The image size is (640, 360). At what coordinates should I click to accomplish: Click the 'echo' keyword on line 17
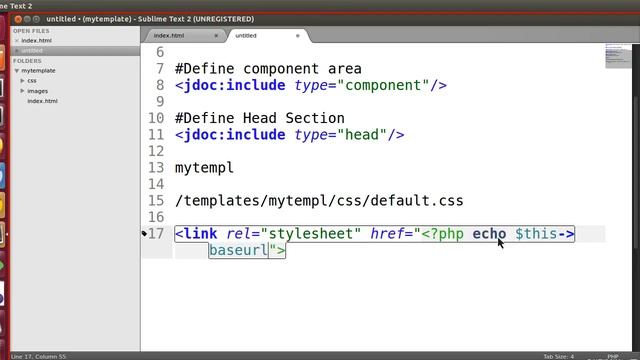(x=489, y=234)
